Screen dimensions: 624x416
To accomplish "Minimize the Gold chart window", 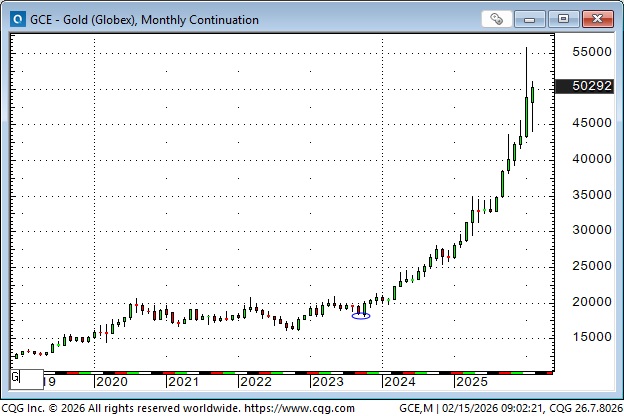I will [535, 19].
